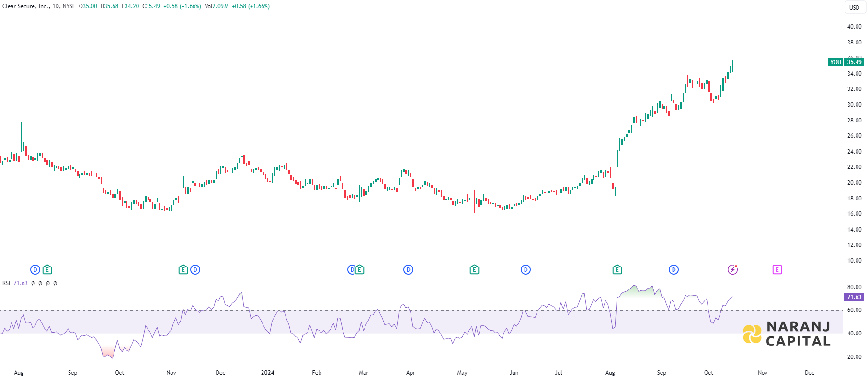
Task: Open the earnings marker in August 2024
Action: coord(617,270)
